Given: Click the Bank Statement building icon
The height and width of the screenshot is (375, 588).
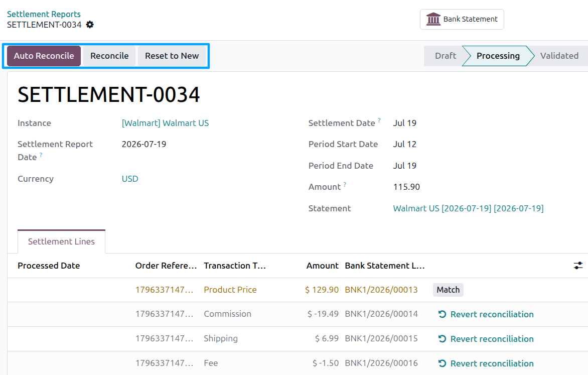Looking at the screenshot, I should [433, 19].
